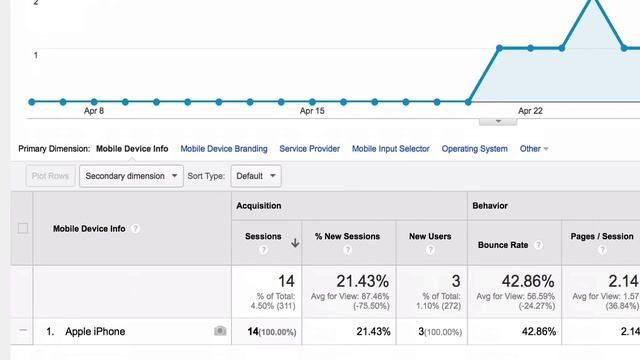Click the chart data point above Apr 15
This screenshot has height=360, width=640.
click(312, 102)
